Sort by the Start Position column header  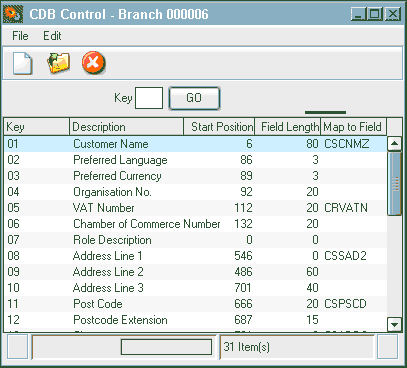(x=219, y=127)
